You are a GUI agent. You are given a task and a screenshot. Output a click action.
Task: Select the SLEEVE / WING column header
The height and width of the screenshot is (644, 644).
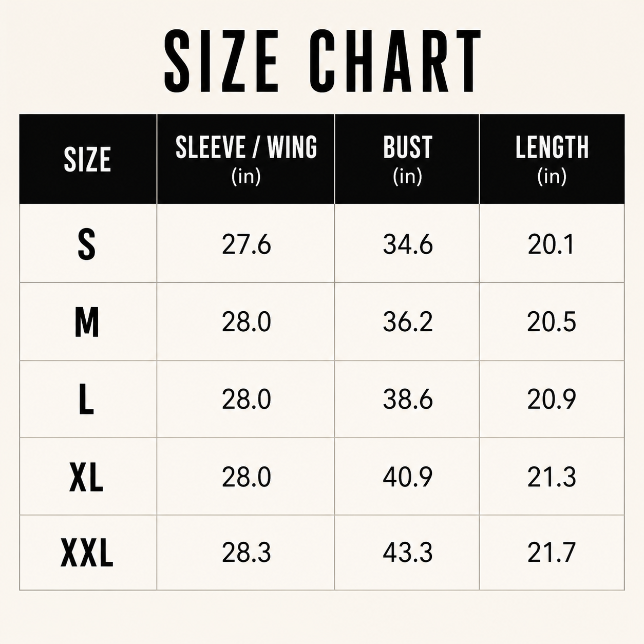click(246, 159)
